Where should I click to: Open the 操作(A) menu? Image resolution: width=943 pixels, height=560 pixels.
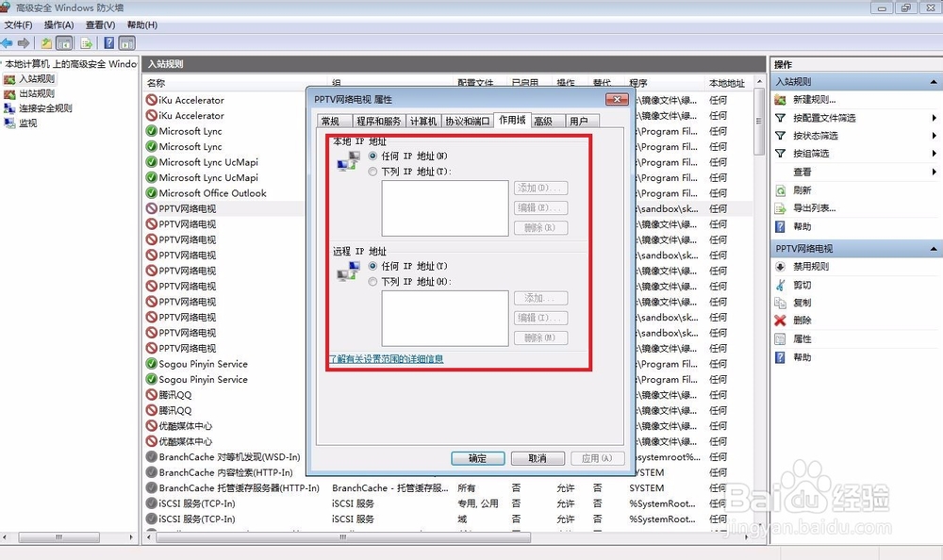point(58,25)
